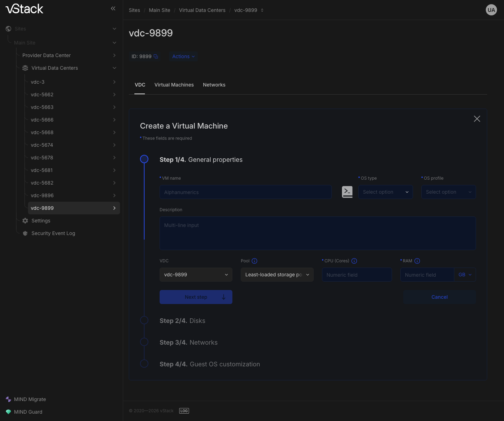This screenshot has width=504, height=421.
Task: Open the UA user avatar menu
Action: click(x=491, y=10)
